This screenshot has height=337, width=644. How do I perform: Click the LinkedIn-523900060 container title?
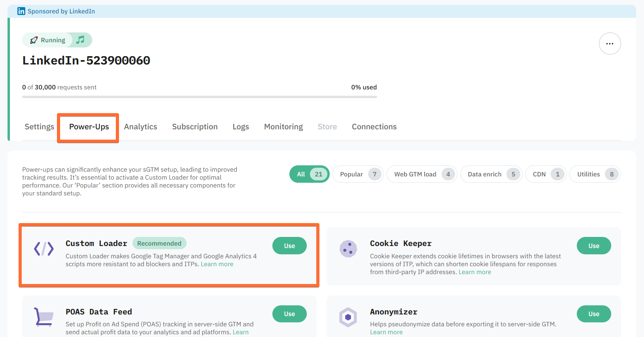point(86,61)
